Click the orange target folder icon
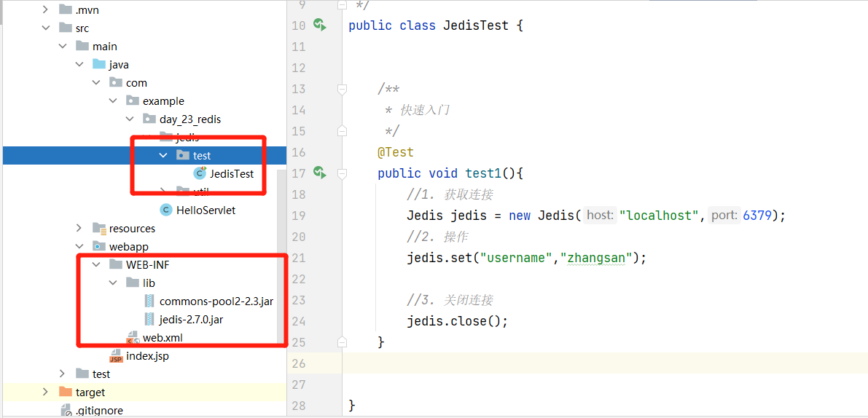 coord(66,392)
